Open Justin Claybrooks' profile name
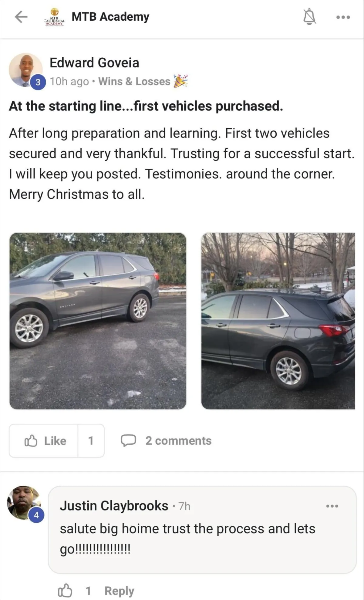 point(114,506)
